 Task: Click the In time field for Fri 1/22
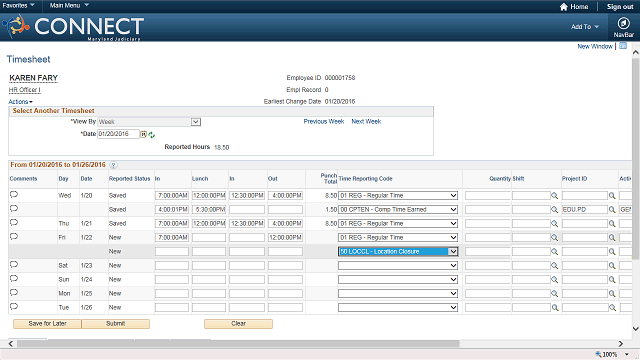tap(172, 238)
